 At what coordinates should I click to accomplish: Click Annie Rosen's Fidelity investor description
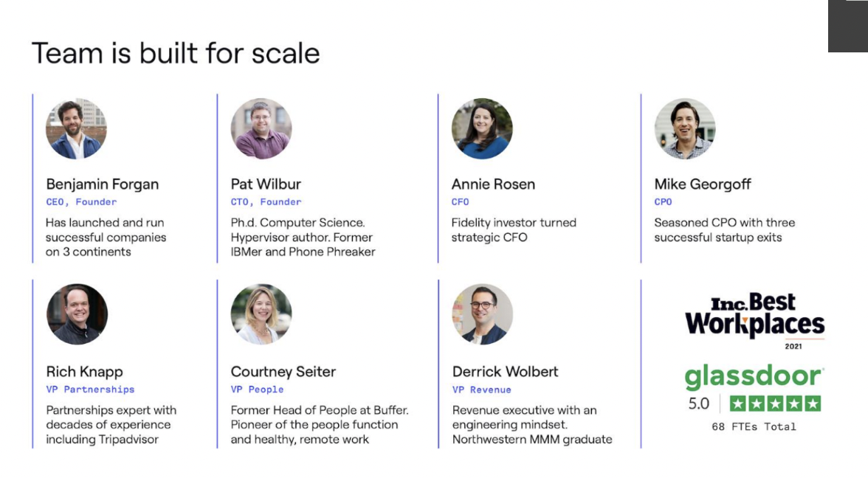[514, 230]
